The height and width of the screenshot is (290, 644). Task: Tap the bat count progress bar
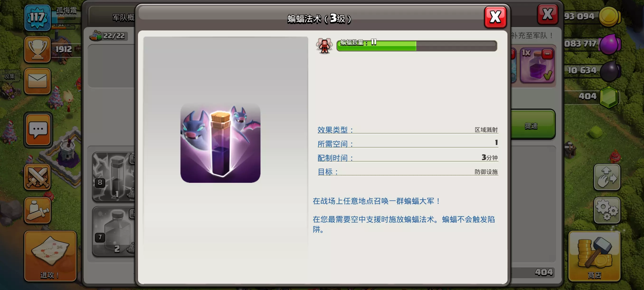point(417,46)
